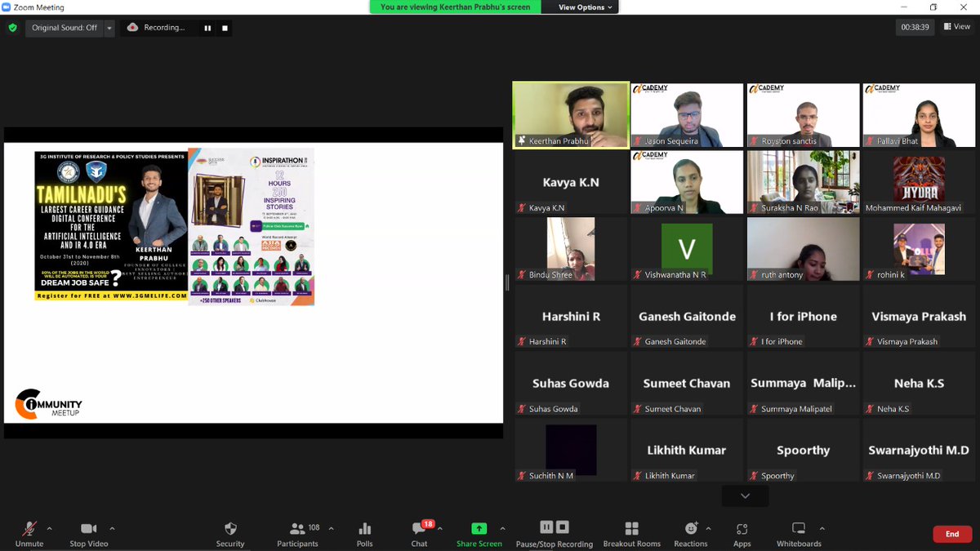980x551 pixels.
Task: Select Suchith N M participant tile
Action: [571, 450]
